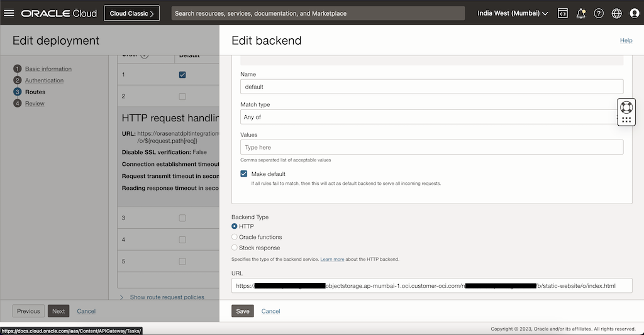644x335 pixels.
Task: Click the backend URL field
Action: (431, 286)
